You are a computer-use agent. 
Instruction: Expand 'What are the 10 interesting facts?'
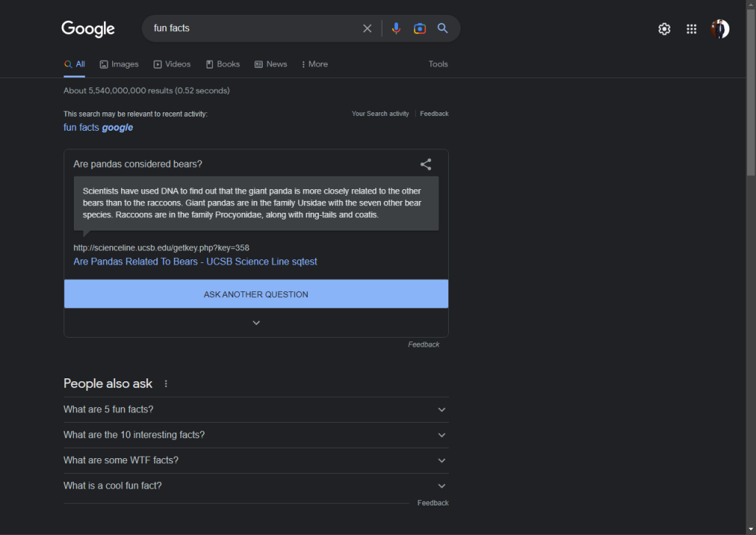point(256,435)
